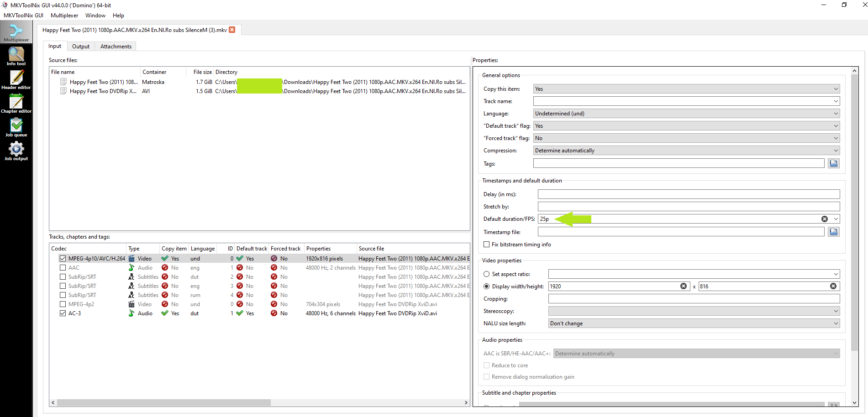Image resolution: width=868 pixels, height=417 pixels.
Task: Open the Header editor
Action: coord(16,80)
